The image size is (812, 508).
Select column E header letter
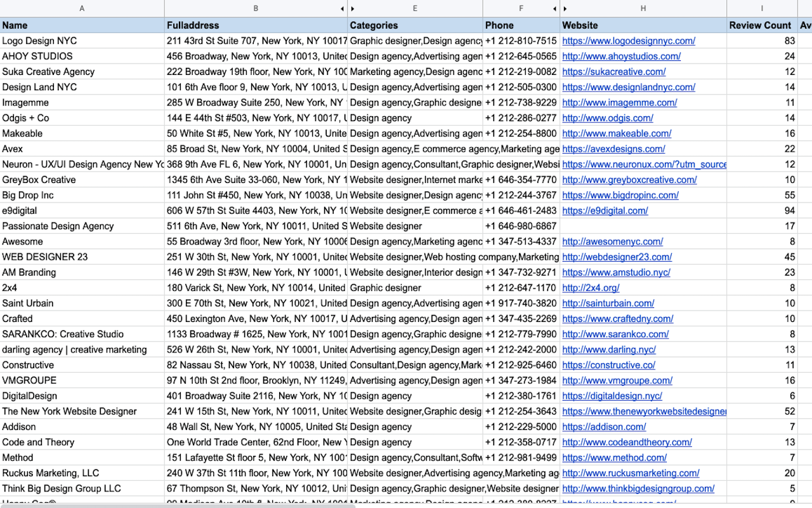[415, 9]
